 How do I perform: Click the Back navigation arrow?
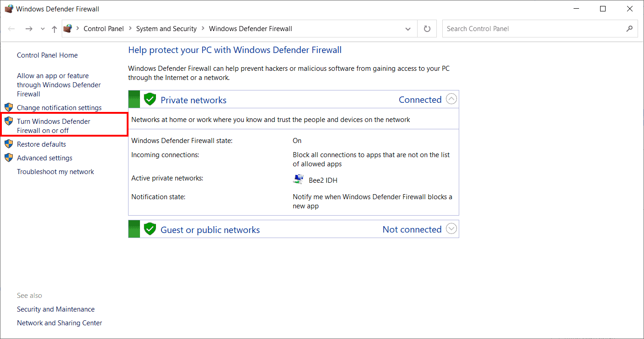(x=12, y=29)
